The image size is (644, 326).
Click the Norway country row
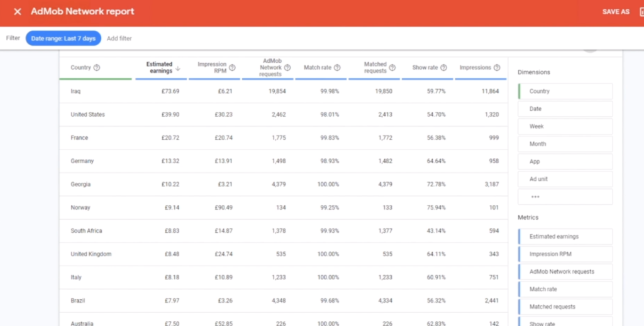point(284,207)
